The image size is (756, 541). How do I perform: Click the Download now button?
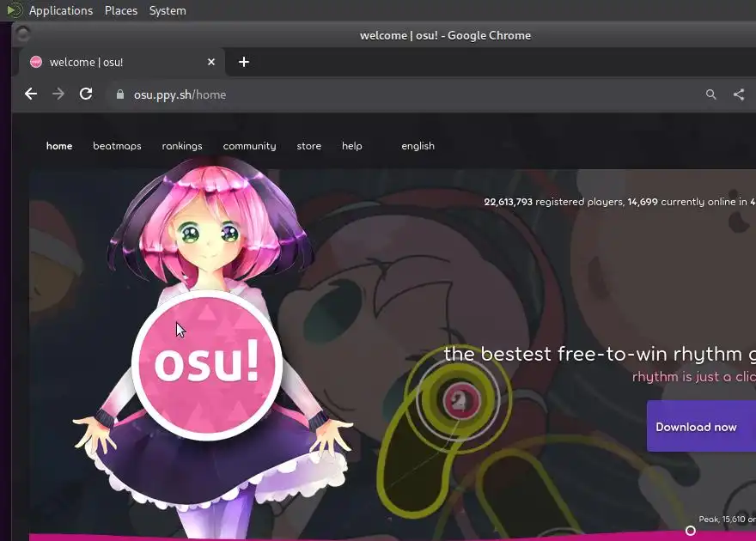click(701, 426)
